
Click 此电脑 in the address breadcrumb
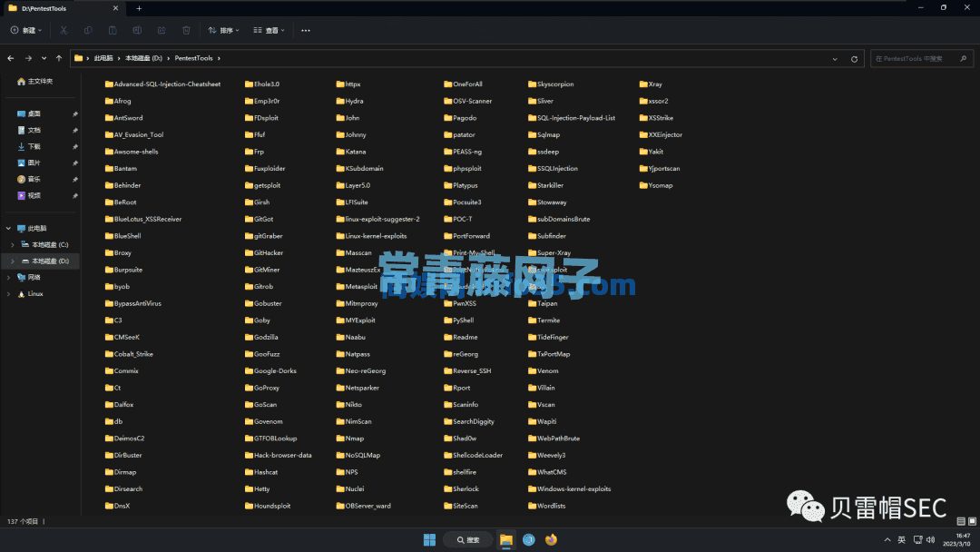tap(103, 58)
